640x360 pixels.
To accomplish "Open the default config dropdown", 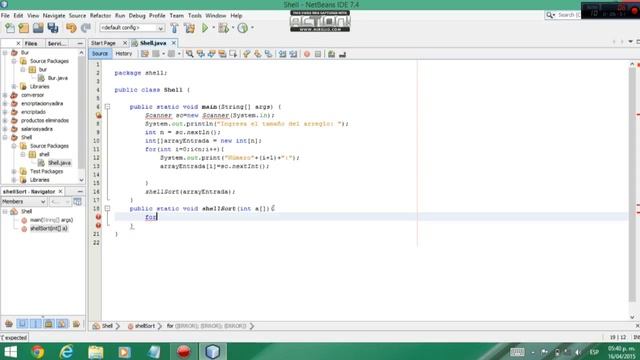I will tap(132, 28).
